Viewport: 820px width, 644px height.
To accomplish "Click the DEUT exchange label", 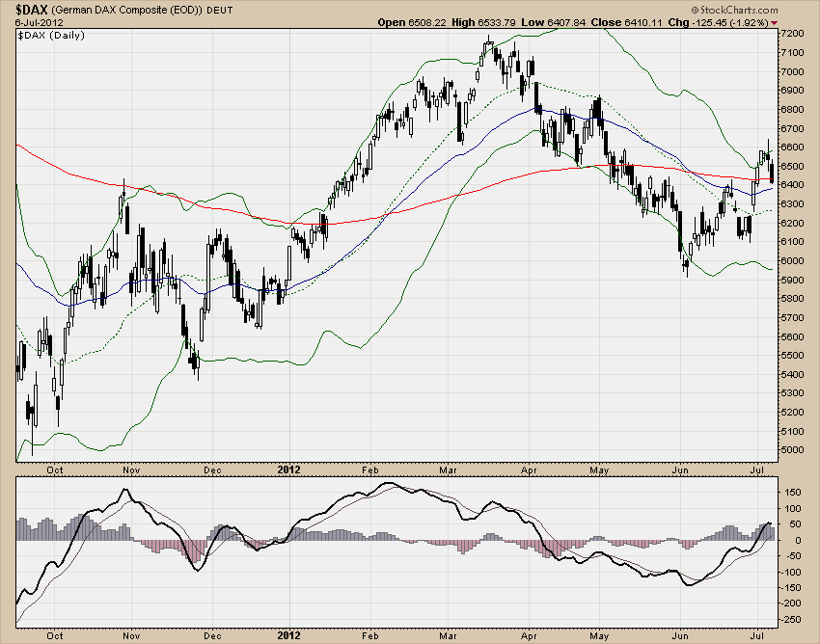I will (220, 10).
